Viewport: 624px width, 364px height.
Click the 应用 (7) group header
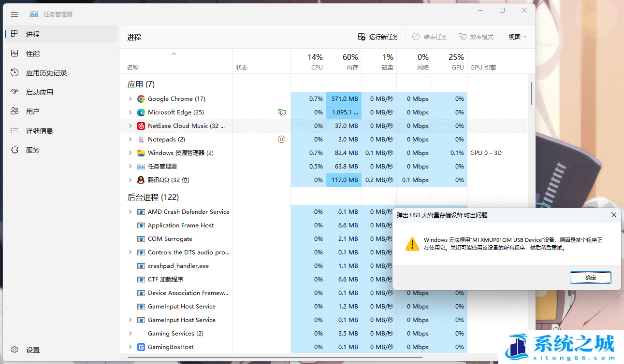point(141,84)
